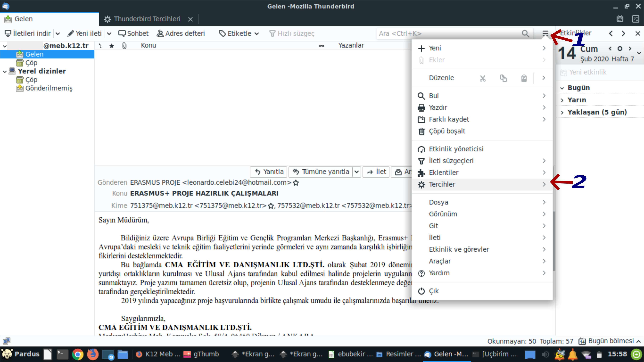Expand the Yeni ileti dropdown arrow

pos(109,33)
